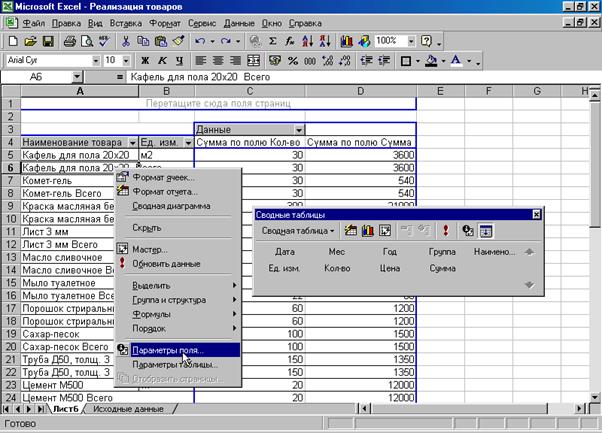The image size is (602, 433).
Task: Click the Chart Wizard icon in the toolbar
Action: point(346,41)
